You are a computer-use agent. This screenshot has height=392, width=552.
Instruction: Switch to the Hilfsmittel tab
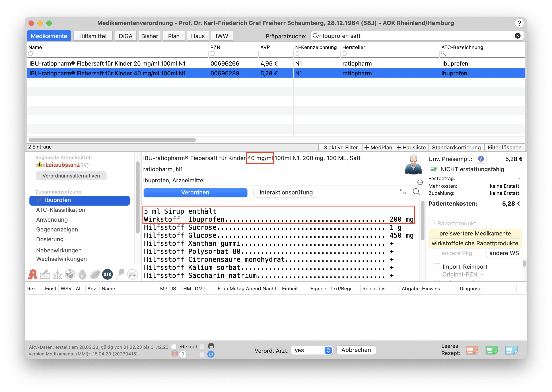93,36
